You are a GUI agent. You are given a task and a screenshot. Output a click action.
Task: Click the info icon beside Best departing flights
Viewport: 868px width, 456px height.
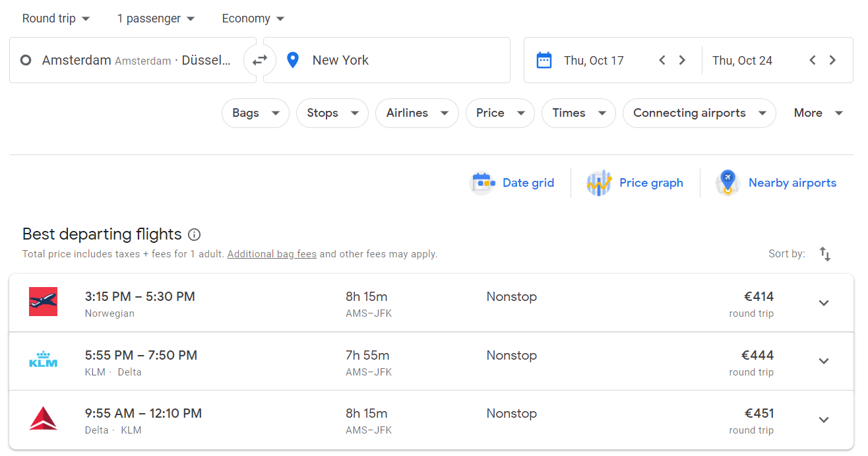coord(194,234)
